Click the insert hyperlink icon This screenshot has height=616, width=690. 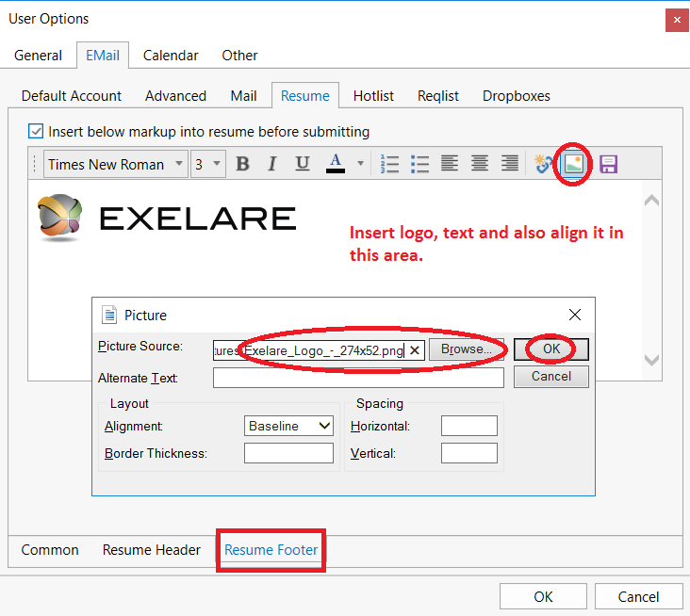click(543, 164)
